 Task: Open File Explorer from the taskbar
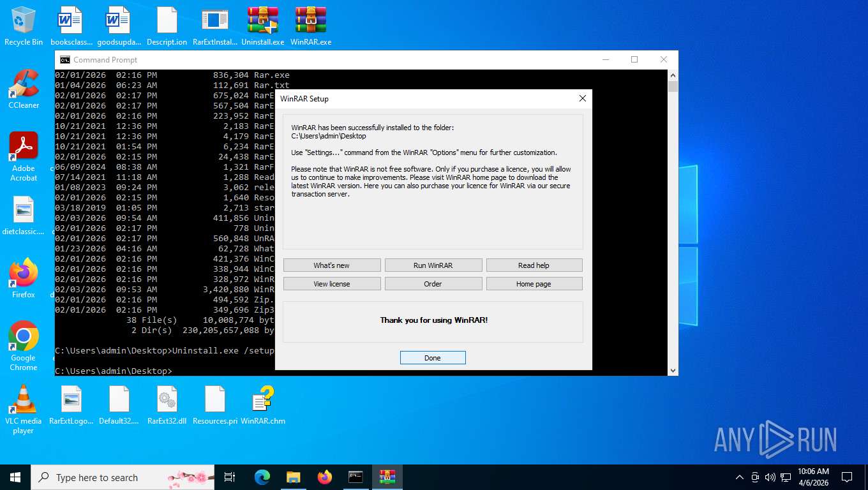(293, 477)
